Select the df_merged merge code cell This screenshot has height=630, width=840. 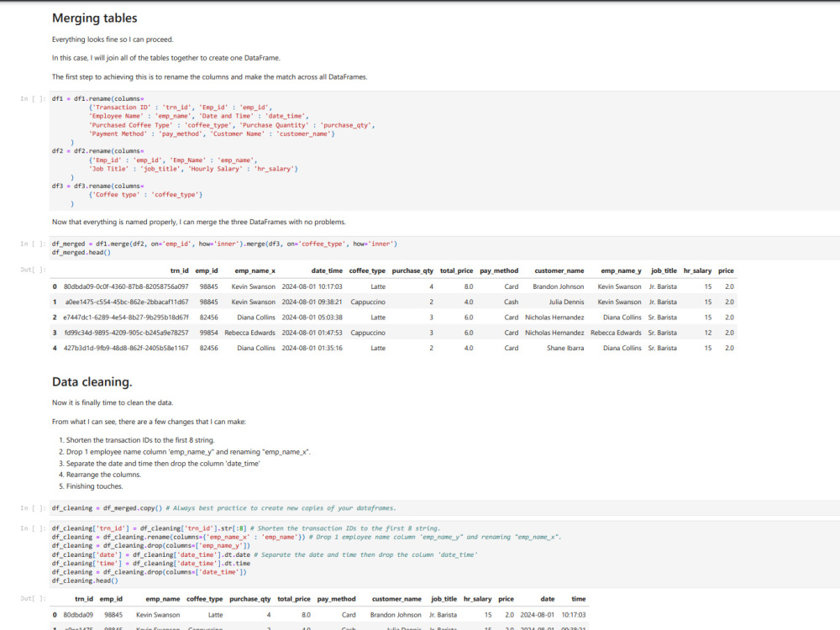(x=444, y=248)
